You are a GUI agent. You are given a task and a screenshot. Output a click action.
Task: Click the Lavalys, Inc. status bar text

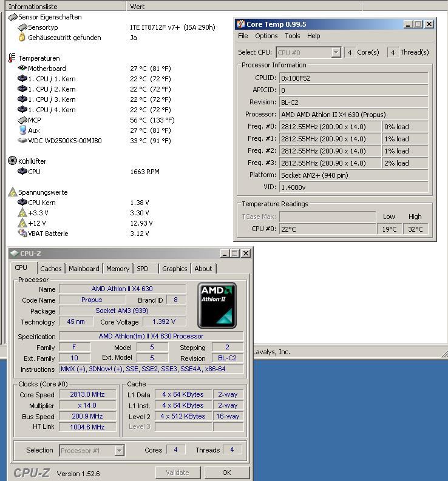point(272,352)
